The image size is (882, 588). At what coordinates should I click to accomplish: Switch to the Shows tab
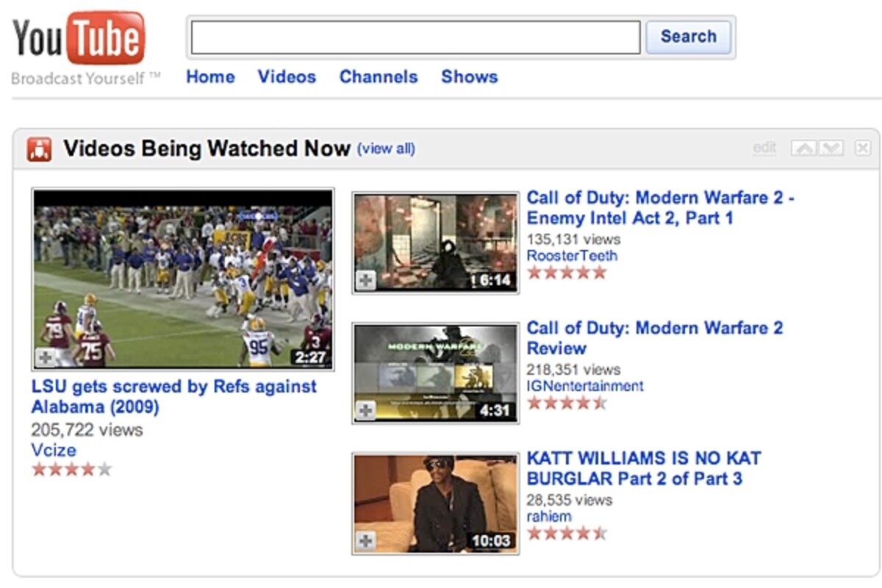[x=469, y=77]
